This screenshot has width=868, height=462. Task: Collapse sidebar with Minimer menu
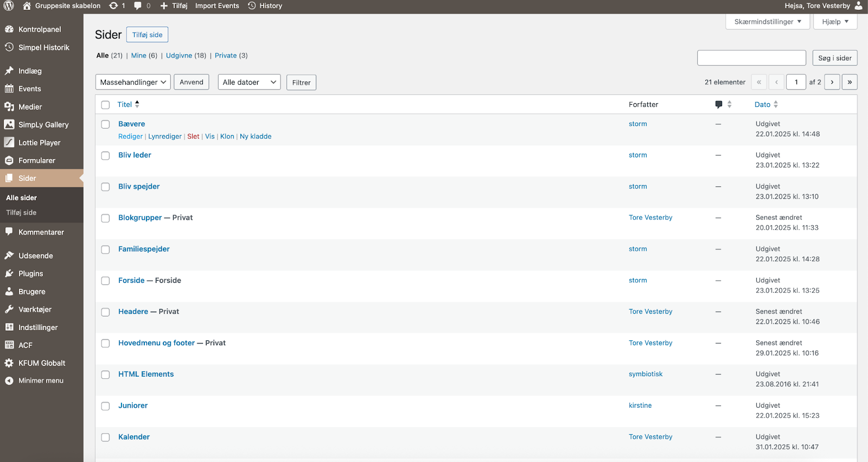41,381
